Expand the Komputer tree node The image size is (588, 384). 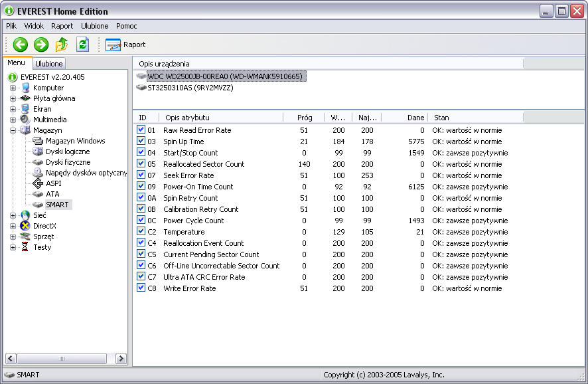[13, 88]
